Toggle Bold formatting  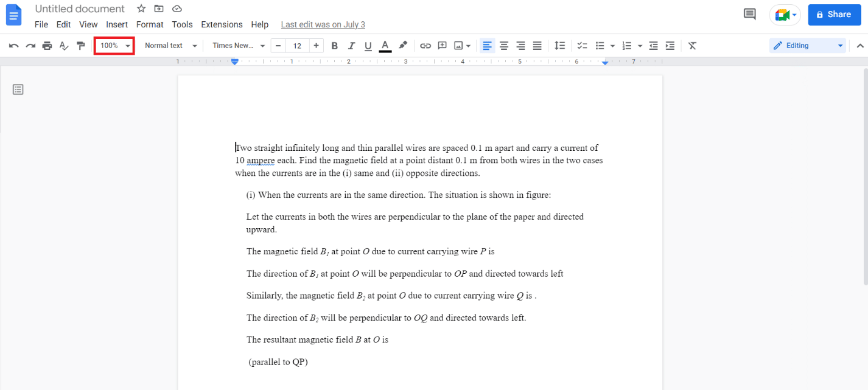[334, 46]
